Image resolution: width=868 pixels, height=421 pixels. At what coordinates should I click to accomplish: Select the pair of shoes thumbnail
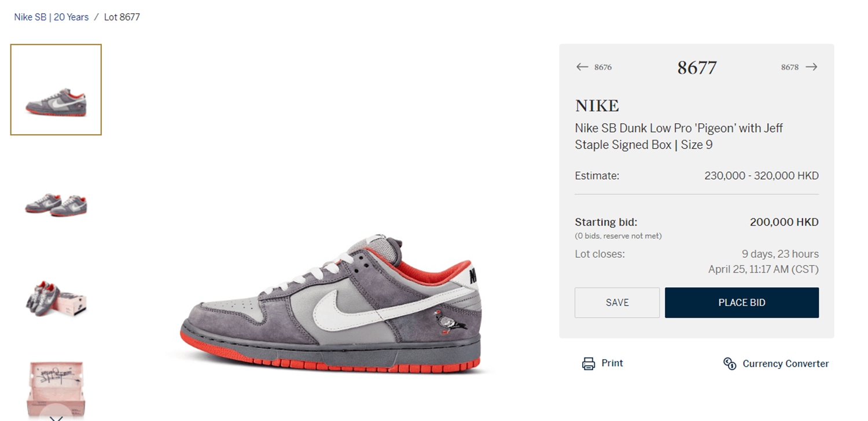[56, 205]
